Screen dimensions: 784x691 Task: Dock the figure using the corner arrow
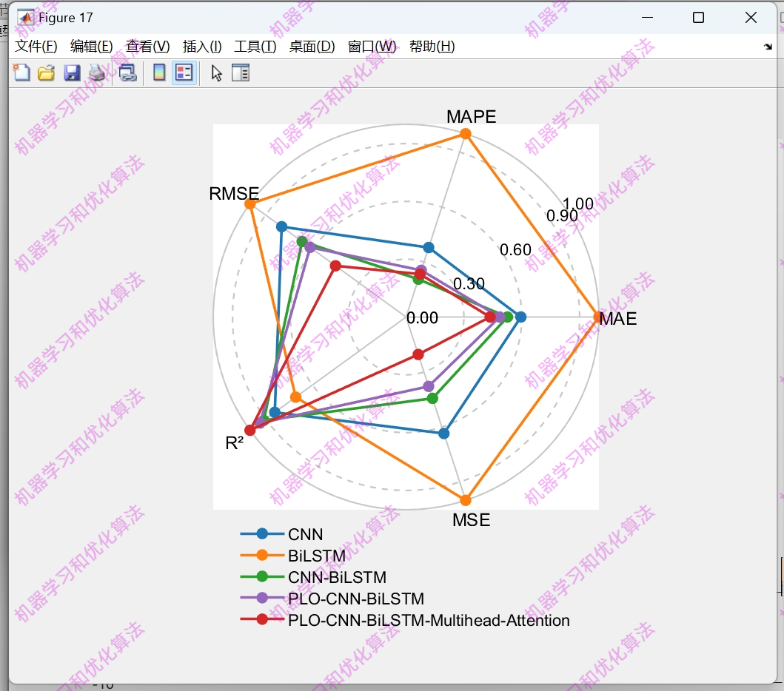pyautogui.click(x=768, y=47)
